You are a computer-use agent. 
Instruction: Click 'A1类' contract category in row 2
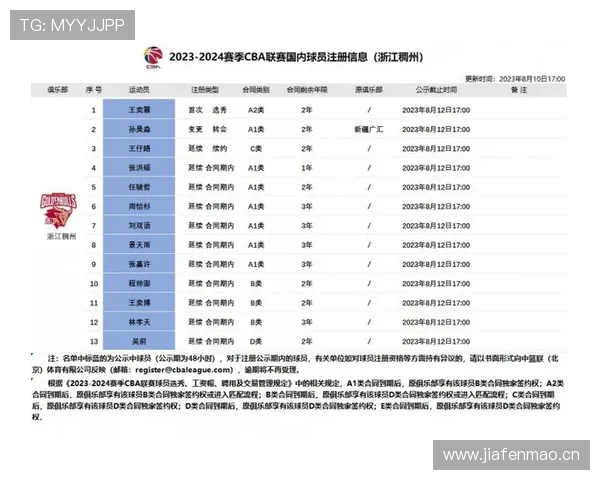point(256,129)
